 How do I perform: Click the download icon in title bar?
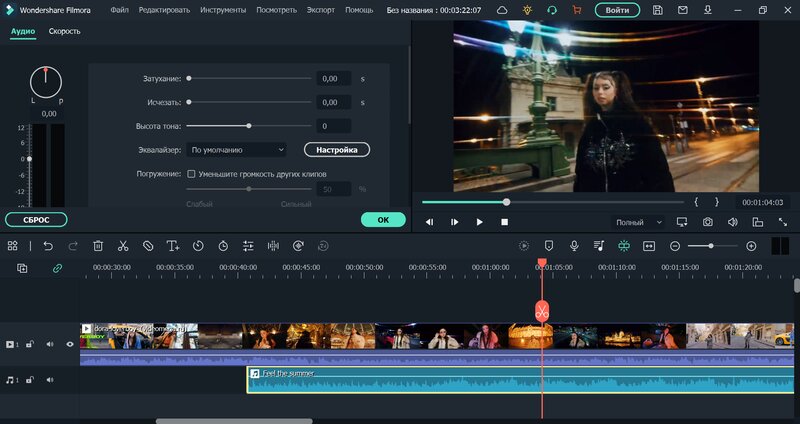708,10
